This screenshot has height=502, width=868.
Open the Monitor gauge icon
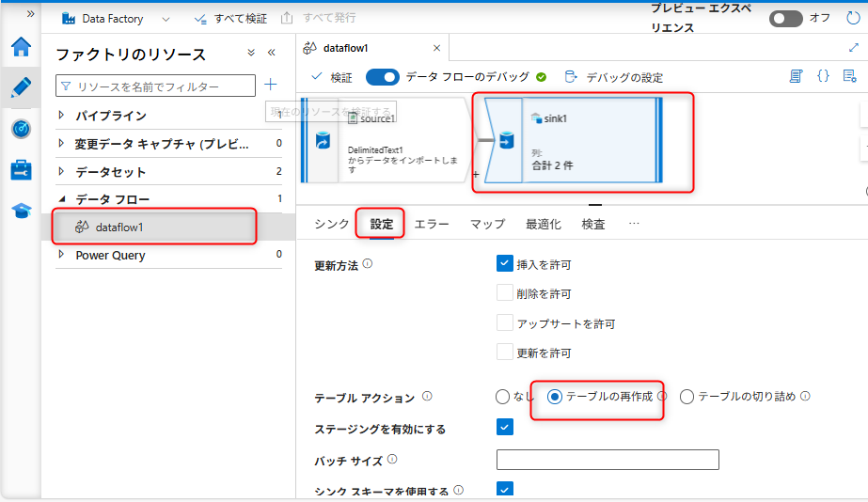[x=21, y=129]
